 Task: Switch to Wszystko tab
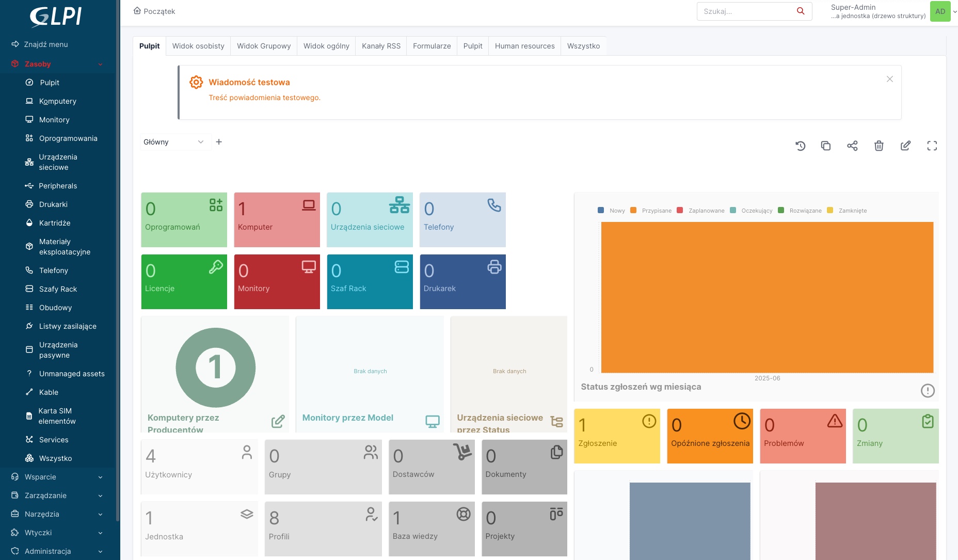(x=583, y=46)
